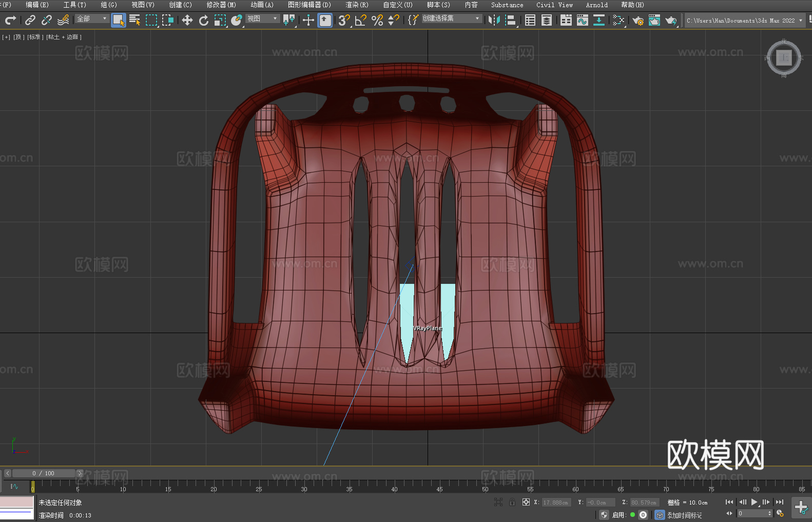Click the Align tool icon
The width and height of the screenshot is (812, 522).
[x=511, y=20]
